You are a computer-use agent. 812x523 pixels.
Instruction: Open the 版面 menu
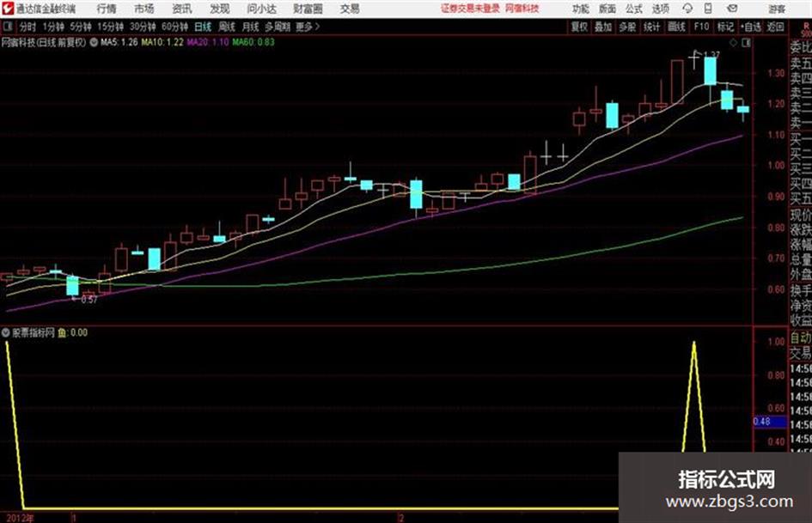pyautogui.click(x=607, y=9)
